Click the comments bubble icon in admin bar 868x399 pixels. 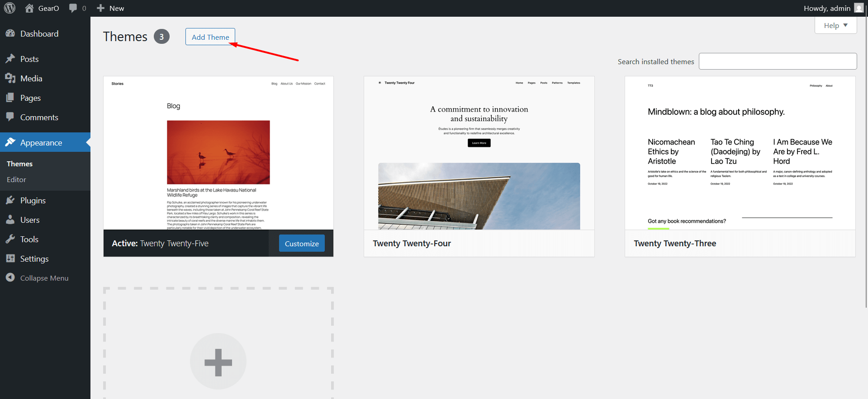(73, 8)
